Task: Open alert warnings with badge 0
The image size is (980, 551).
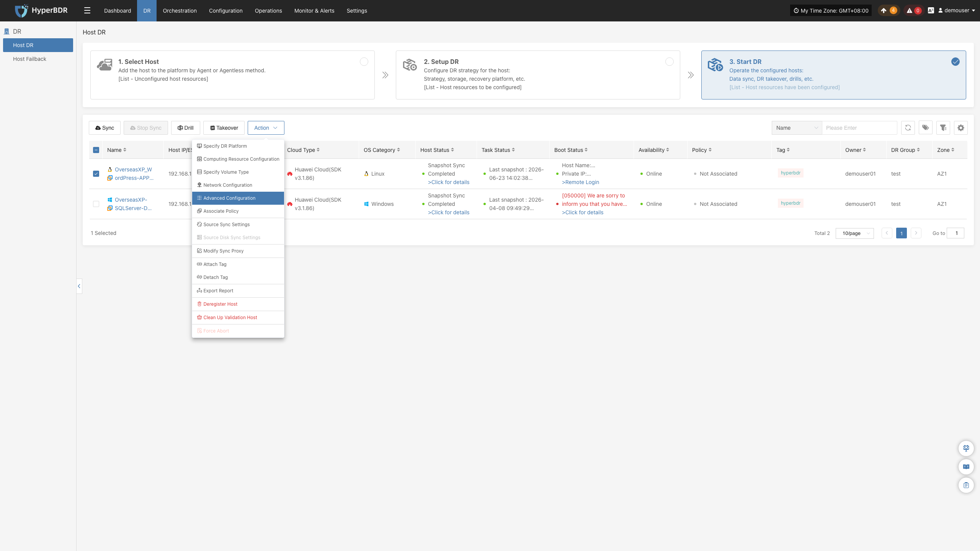Action: (x=913, y=11)
